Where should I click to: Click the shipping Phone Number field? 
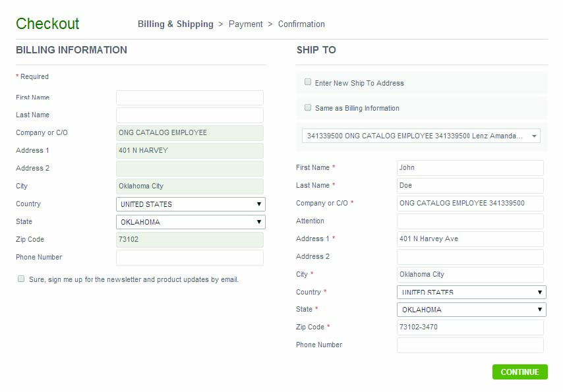tap(470, 345)
